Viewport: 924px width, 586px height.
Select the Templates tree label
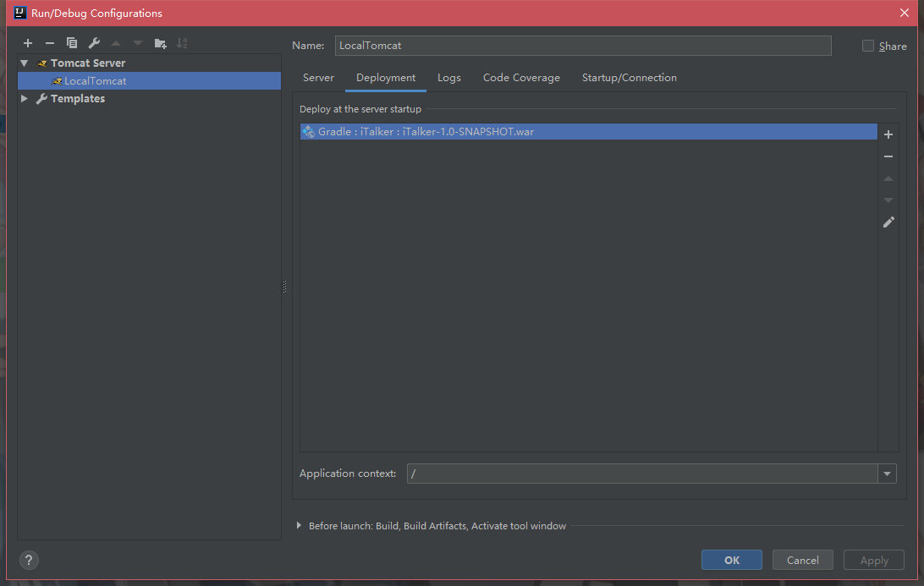pyautogui.click(x=78, y=99)
